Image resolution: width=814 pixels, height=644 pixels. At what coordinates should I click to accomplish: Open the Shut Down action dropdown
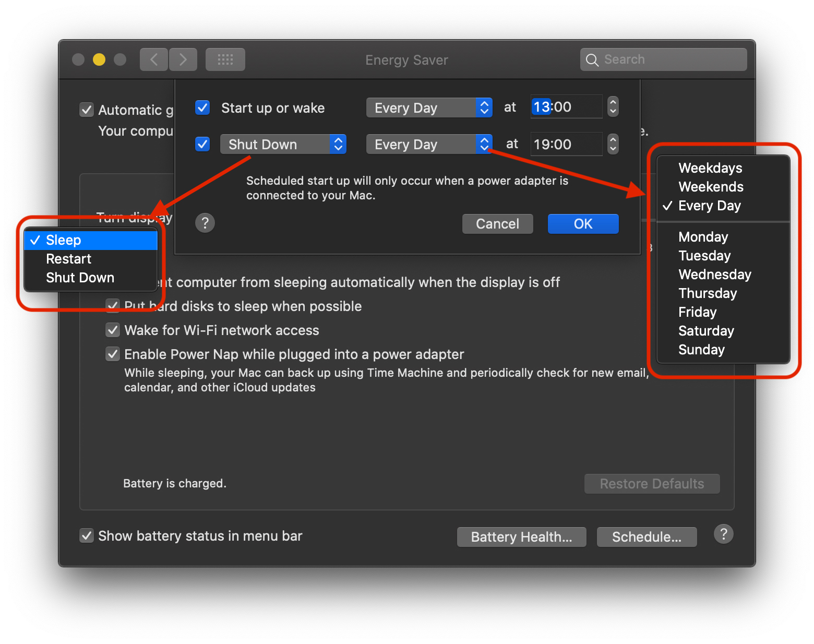(x=283, y=145)
